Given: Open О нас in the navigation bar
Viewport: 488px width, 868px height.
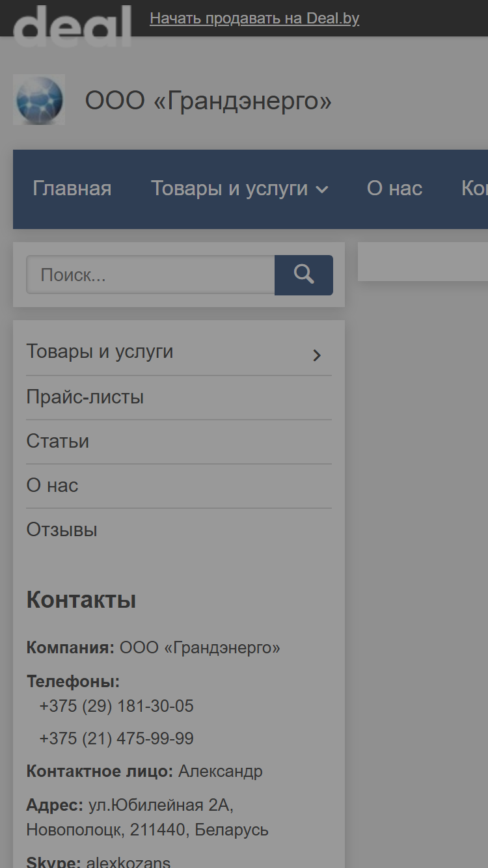Looking at the screenshot, I should (x=394, y=189).
